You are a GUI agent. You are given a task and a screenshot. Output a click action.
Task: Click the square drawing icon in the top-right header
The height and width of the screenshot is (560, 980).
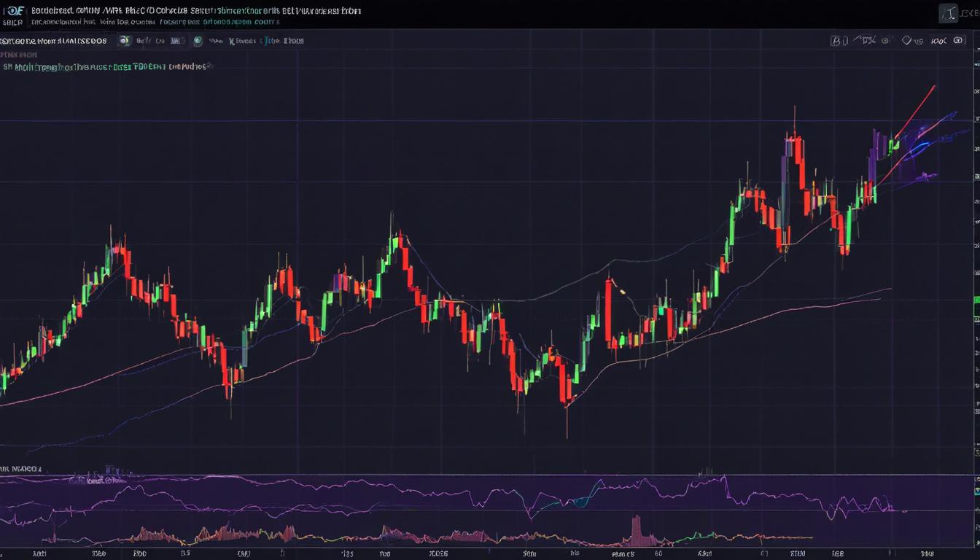(947, 12)
